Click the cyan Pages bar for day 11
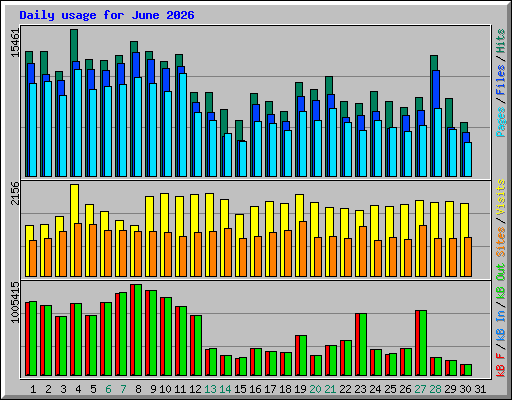Screen dimensions: 512x400 point(183,125)
